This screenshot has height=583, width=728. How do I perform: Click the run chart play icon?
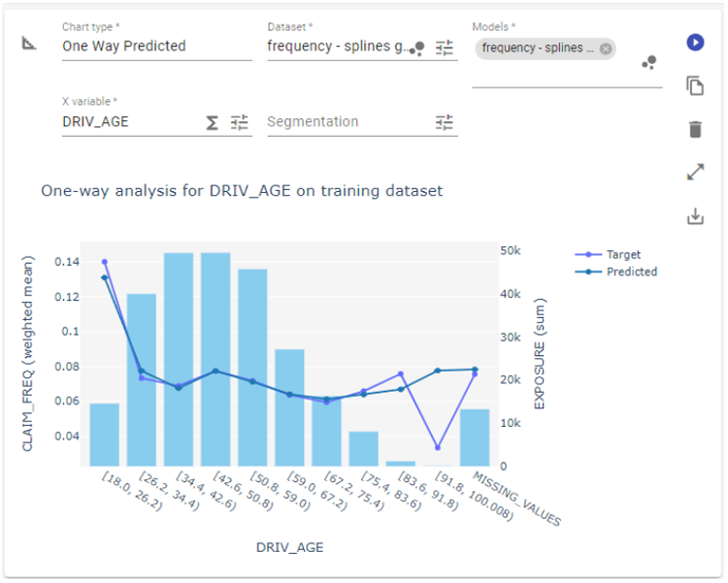(x=694, y=43)
